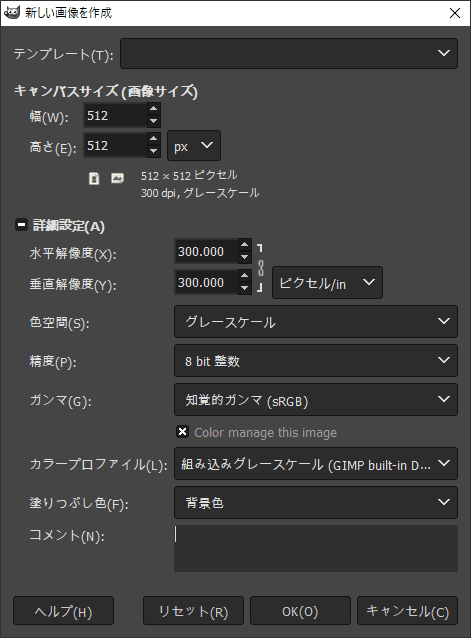The image size is (471, 638).
Task: Open the 色空間 グレースケール dropdown
Action: (x=316, y=322)
